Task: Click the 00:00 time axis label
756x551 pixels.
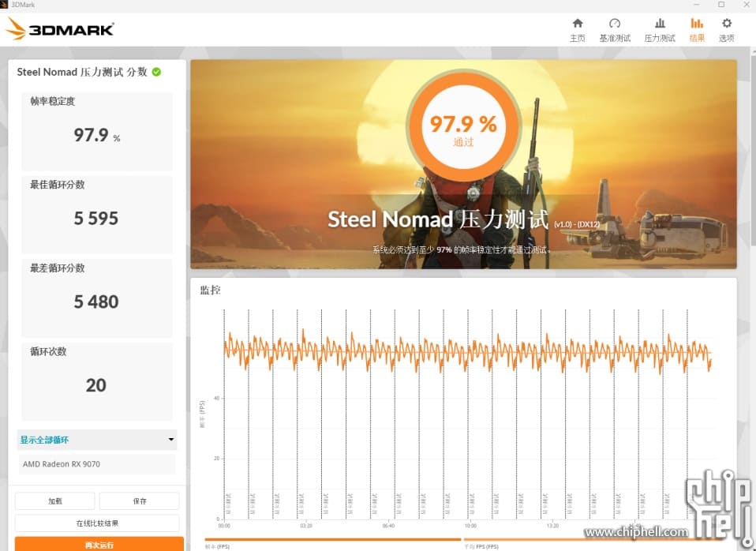Action: click(x=224, y=526)
